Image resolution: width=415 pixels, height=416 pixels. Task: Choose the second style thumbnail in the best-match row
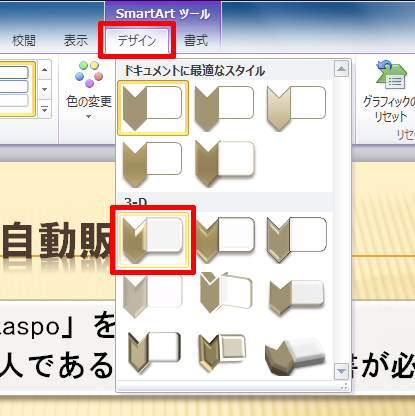pyautogui.click(x=225, y=108)
